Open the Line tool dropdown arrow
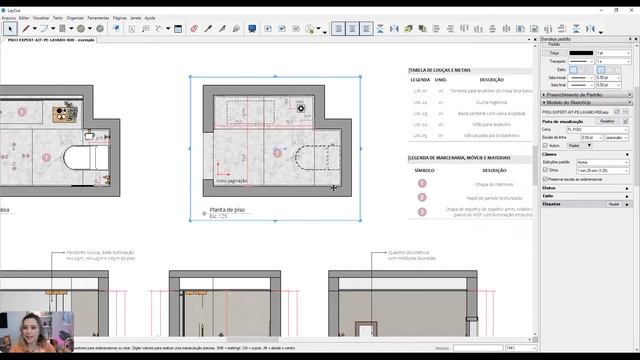 pos(35,29)
